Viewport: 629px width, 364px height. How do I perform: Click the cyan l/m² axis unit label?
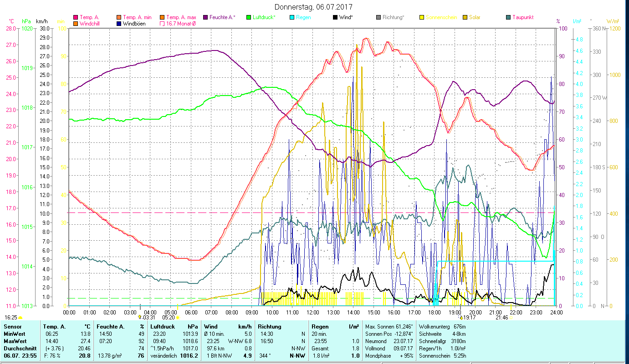tap(577, 21)
